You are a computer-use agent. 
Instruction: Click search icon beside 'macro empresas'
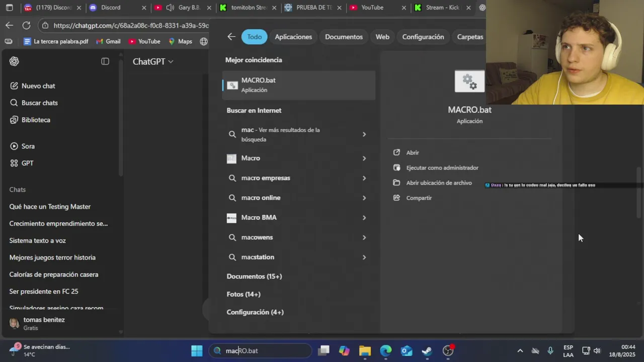tap(232, 178)
